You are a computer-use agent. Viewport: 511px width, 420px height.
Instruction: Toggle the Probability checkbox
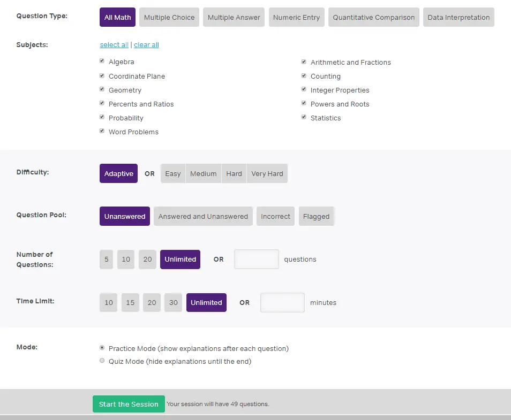click(x=102, y=117)
